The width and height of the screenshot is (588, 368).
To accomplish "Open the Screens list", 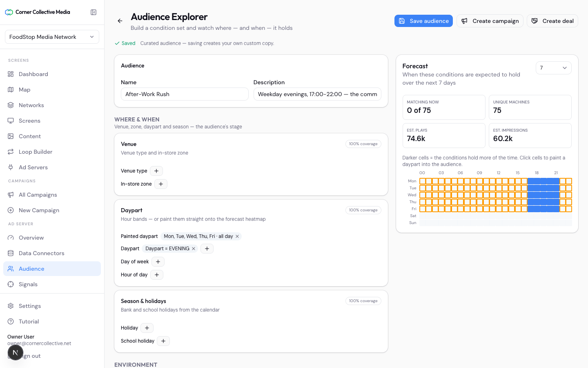I will 52,121.
